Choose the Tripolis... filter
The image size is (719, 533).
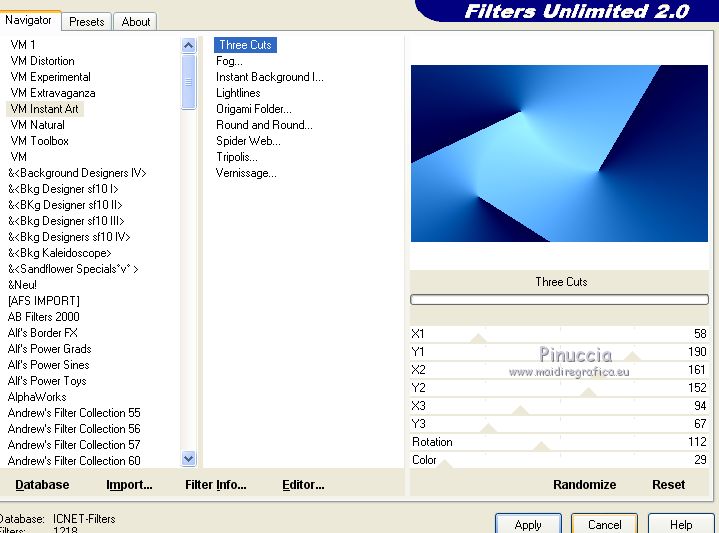237,157
